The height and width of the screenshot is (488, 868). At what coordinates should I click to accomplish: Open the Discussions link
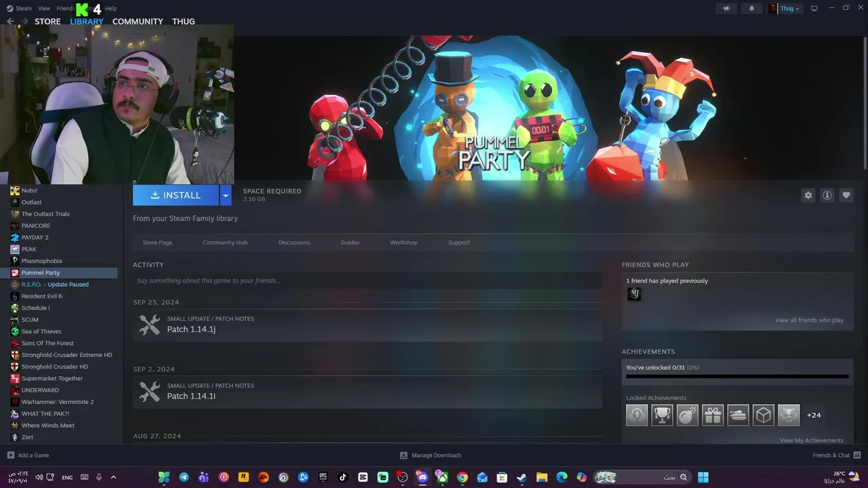[294, 242]
